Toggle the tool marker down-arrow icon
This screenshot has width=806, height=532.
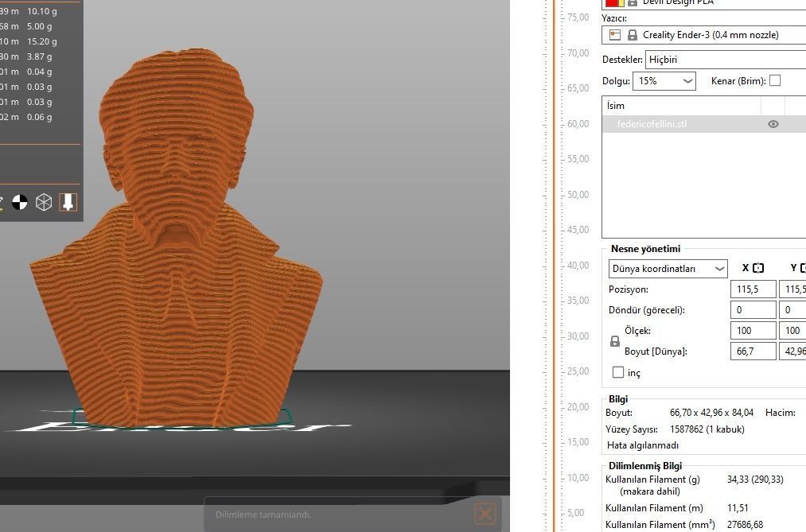(x=68, y=202)
